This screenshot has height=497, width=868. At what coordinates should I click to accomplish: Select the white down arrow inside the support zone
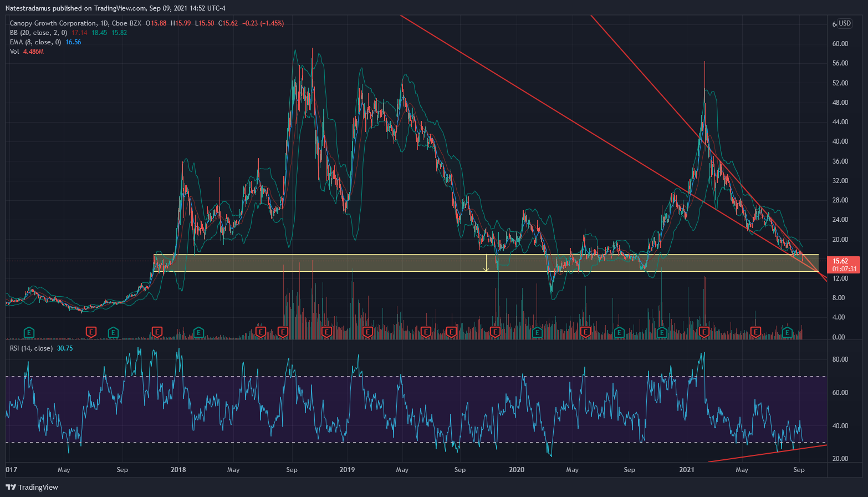click(486, 263)
